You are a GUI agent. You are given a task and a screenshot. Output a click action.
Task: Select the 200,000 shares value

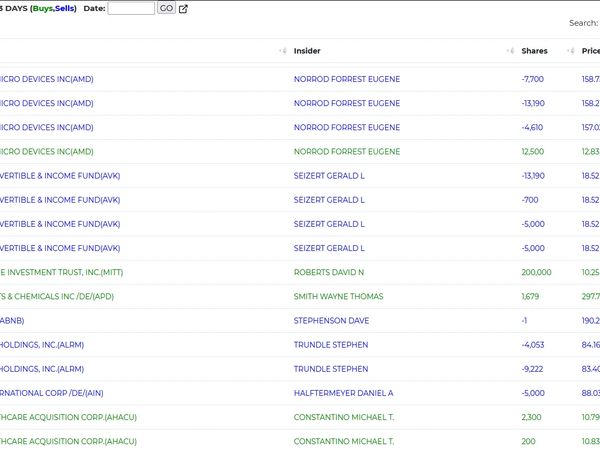pos(536,272)
